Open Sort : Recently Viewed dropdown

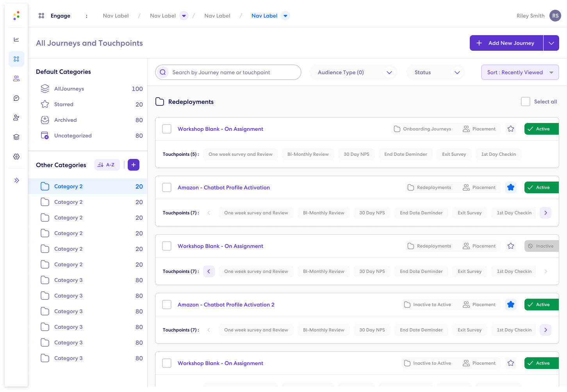click(520, 72)
